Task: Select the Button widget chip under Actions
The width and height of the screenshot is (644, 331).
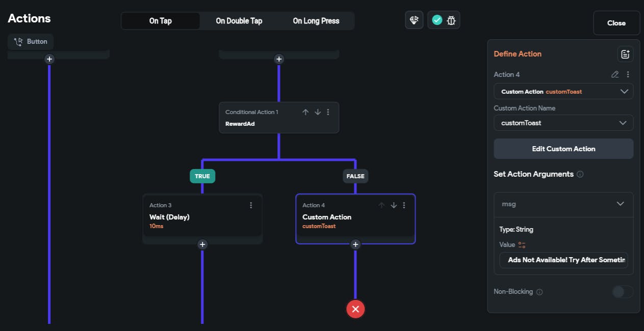Action: pyautogui.click(x=31, y=42)
